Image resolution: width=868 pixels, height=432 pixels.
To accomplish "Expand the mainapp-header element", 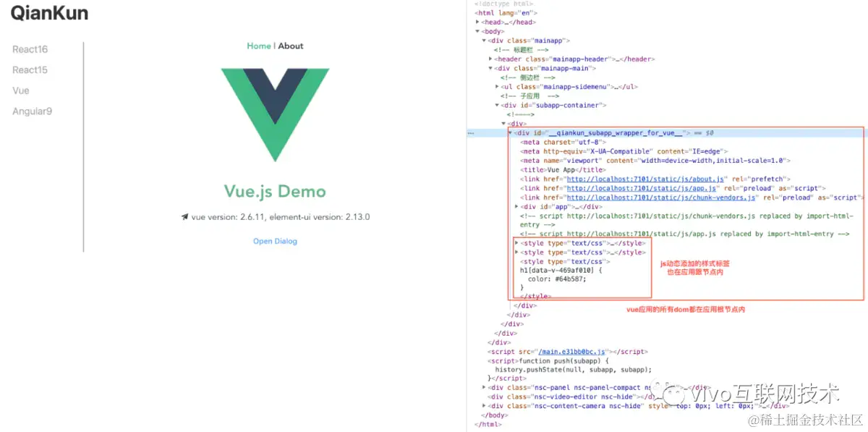I will (x=491, y=59).
